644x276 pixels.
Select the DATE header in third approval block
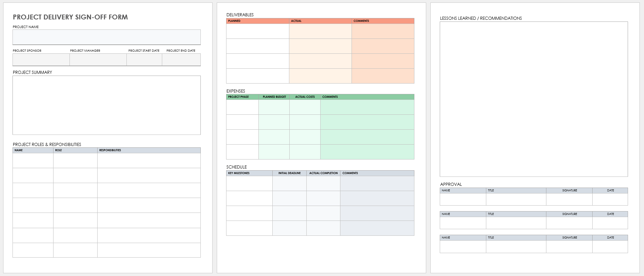(610, 238)
